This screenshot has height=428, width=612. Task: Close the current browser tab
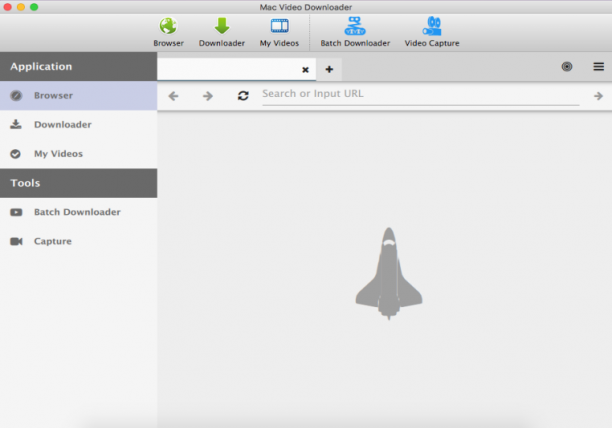click(x=305, y=70)
